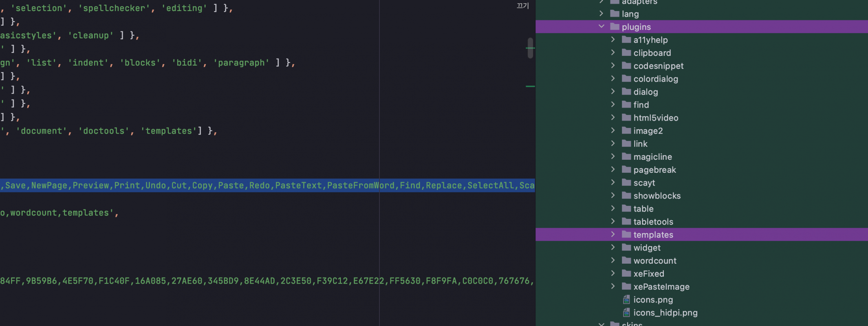Viewport: 868px width, 326px height.
Task: Click the scayt folder icon
Action: point(626,183)
